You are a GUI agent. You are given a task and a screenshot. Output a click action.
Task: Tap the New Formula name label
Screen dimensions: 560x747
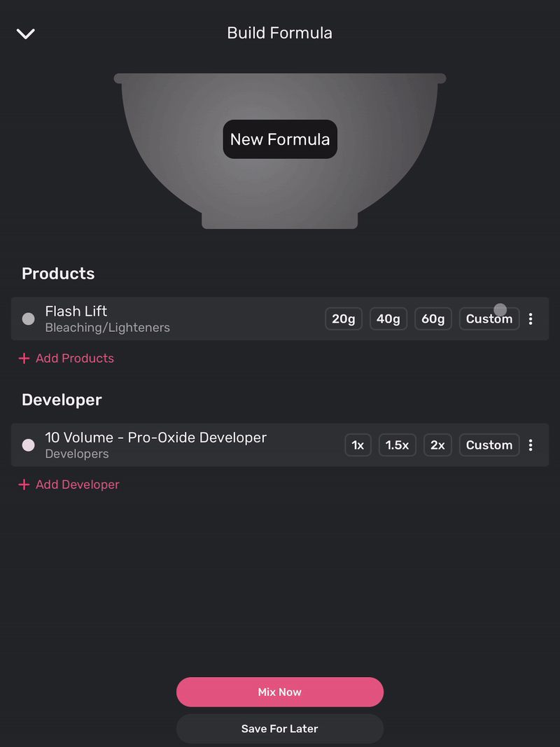click(x=280, y=139)
